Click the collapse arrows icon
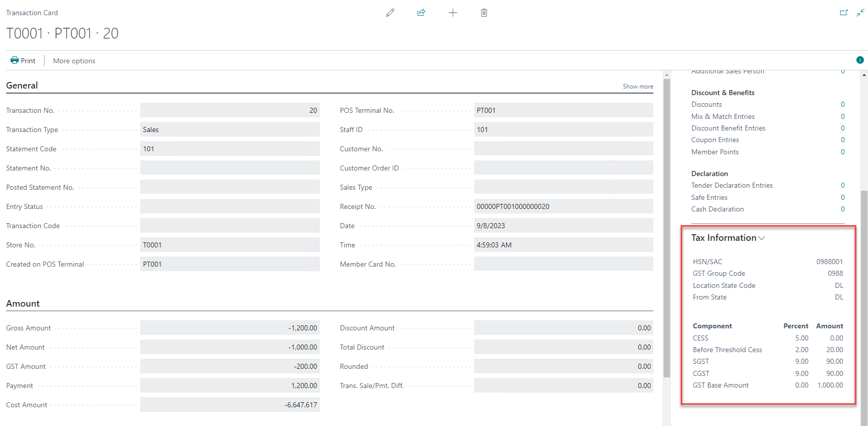The height and width of the screenshot is (426, 868). coord(860,13)
